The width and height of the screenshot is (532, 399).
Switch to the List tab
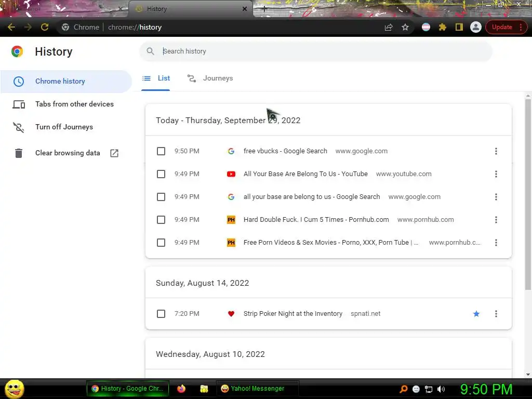tap(156, 79)
